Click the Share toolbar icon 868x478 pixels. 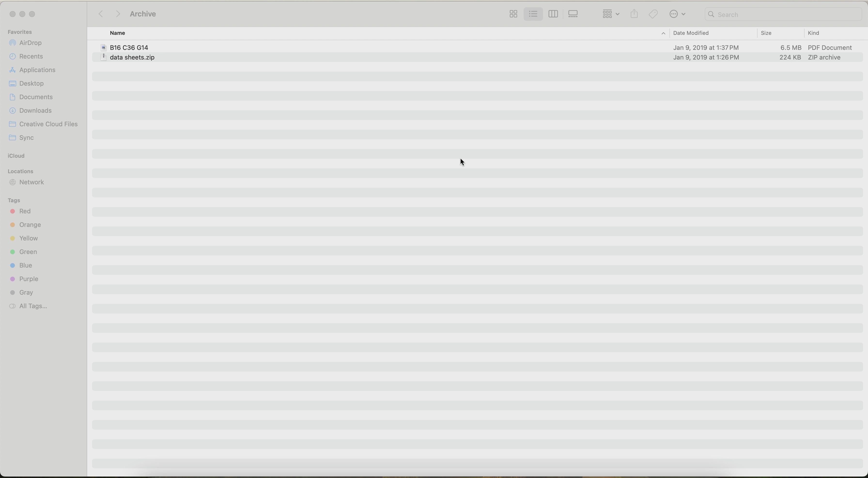634,14
